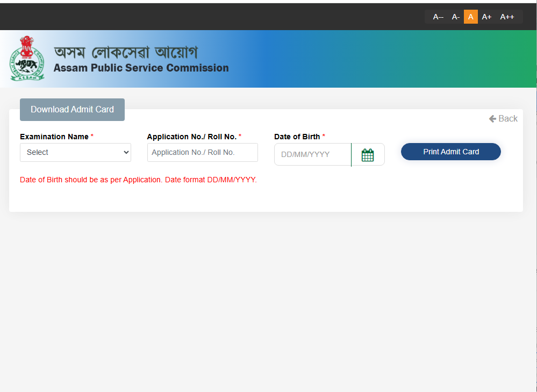This screenshot has height=392, width=537.
Task: Click the left arrow icon beside Back
Action: point(492,119)
